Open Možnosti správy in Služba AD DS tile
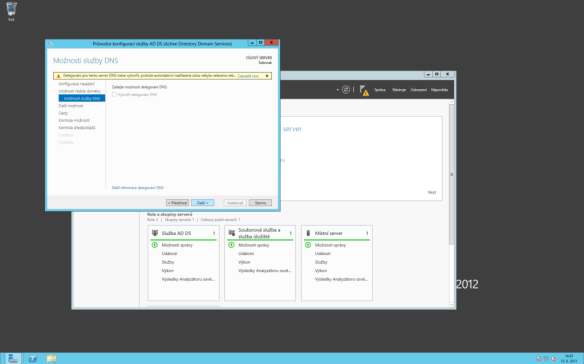Screen dimensions: 584x364 (177, 245)
